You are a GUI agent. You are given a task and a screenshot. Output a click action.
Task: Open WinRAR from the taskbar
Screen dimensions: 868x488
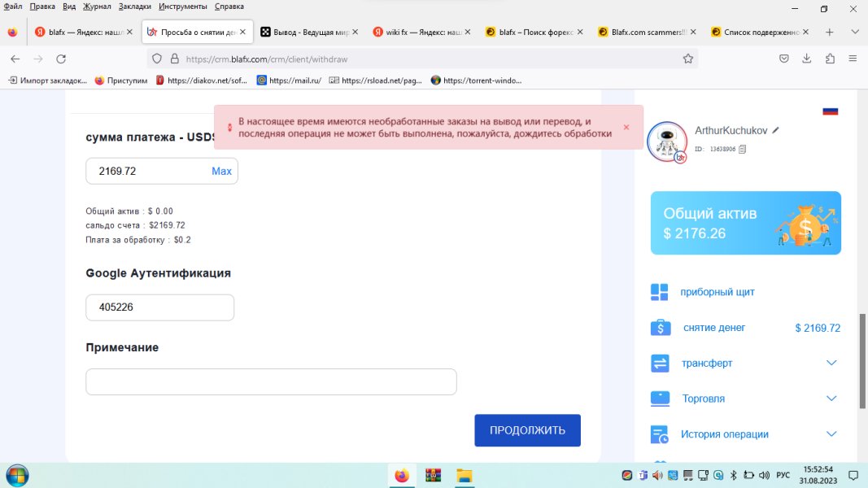tap(433, 475)
